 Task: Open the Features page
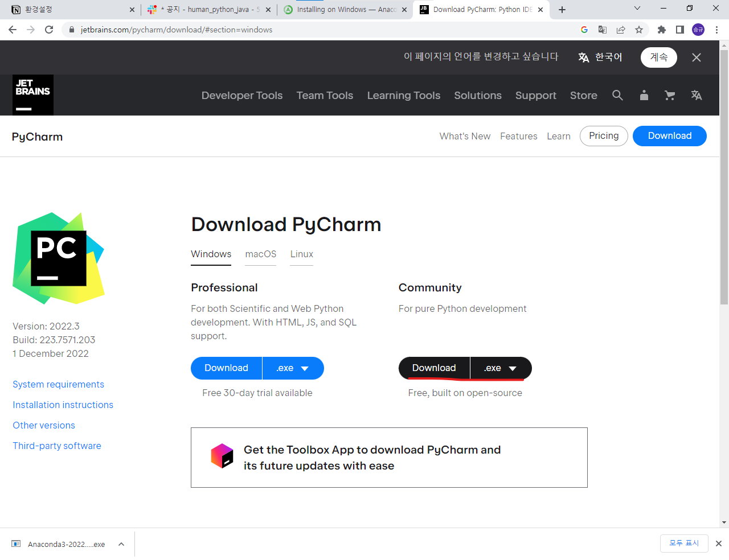[x=519, y=136]
